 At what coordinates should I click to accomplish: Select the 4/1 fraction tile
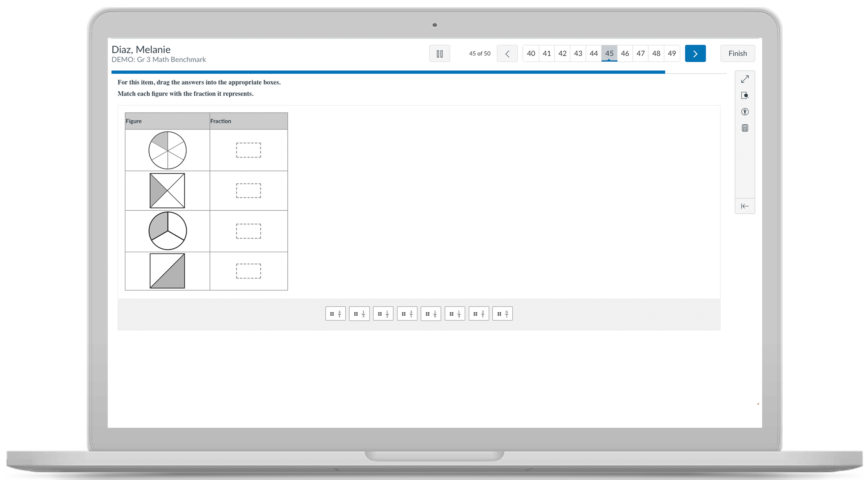tap(335, 313)
